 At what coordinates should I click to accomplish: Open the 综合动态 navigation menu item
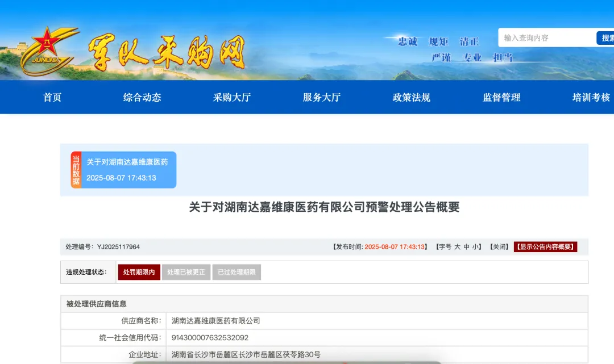tap(142, 97)
